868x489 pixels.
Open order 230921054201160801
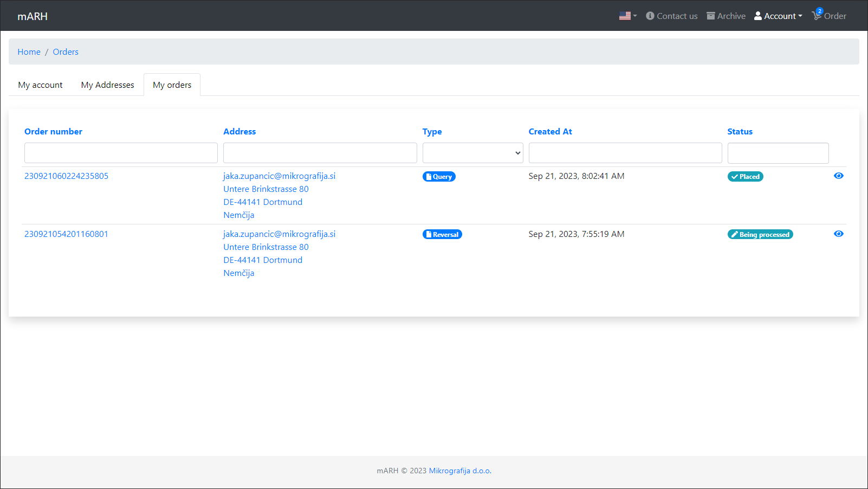[66, 234]
